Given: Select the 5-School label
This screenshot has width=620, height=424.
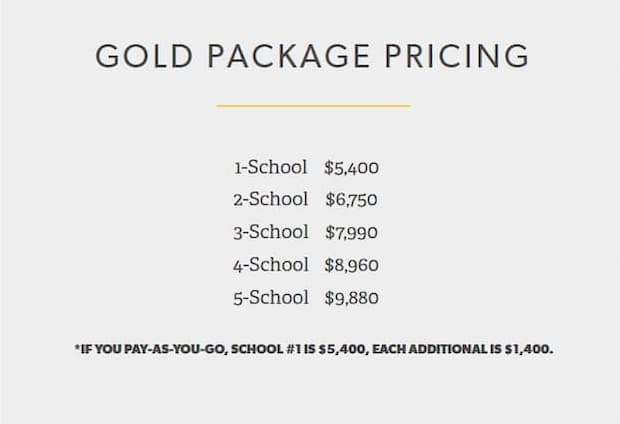Looking at the screenshot, I should pos(271,297).
